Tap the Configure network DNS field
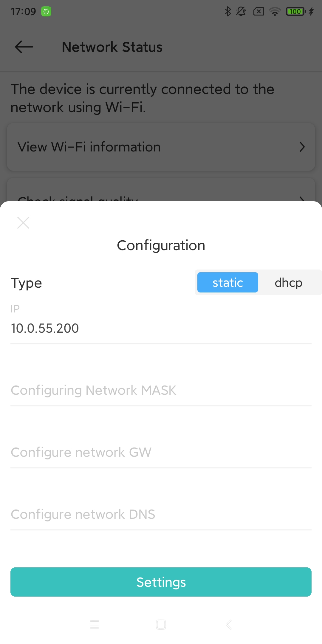 [x=161, y=514]
